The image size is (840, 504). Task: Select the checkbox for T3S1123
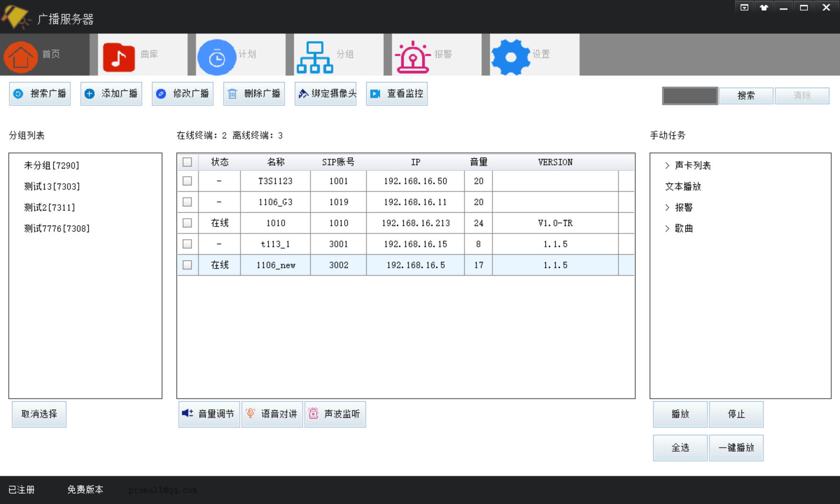click(188, 181)
